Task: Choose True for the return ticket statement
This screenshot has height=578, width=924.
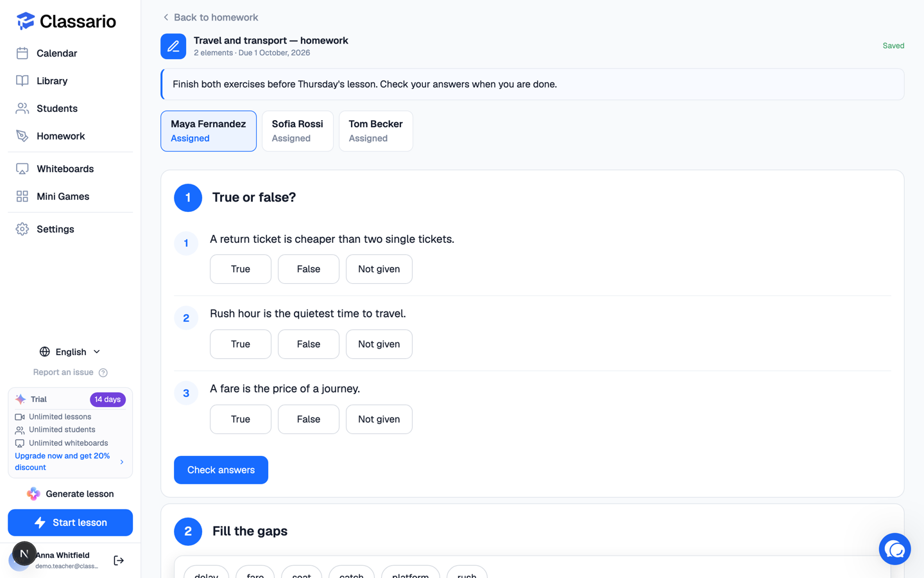Action: click(241, 269)
